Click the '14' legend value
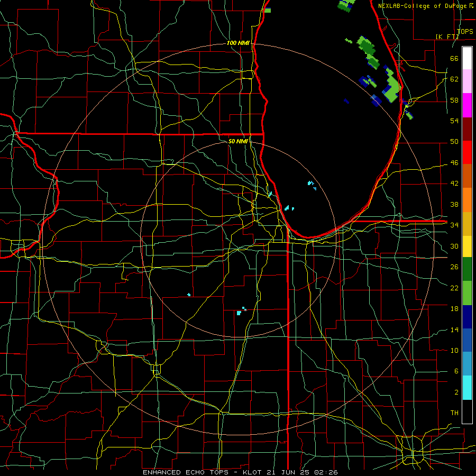The image size is (476, 476). pyautogui.click(x=454, y=329)
